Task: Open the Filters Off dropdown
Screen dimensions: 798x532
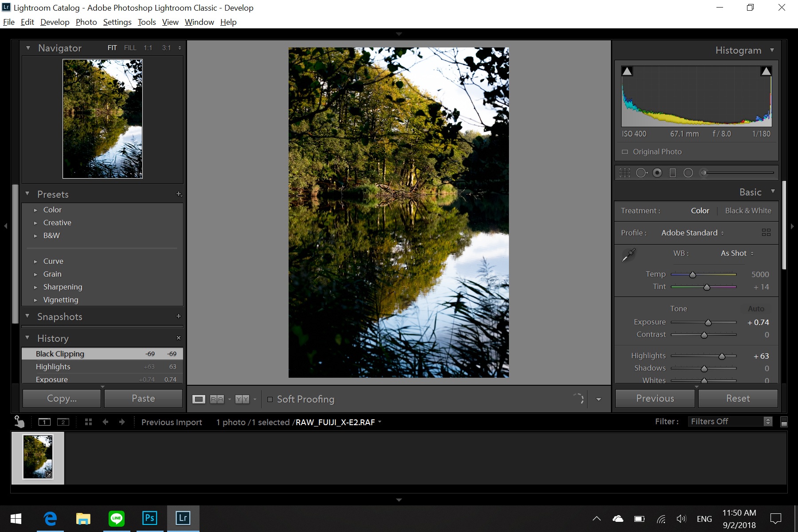Action: click(730, 422)
